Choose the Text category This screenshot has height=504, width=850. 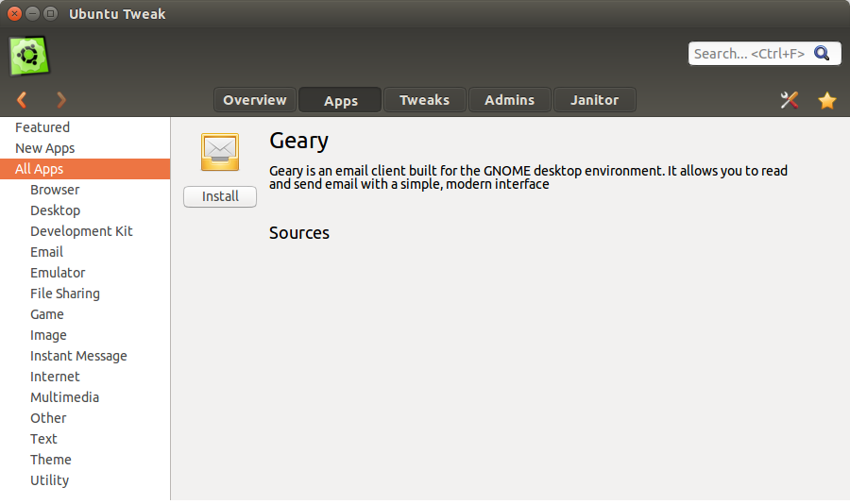point(85,439)
